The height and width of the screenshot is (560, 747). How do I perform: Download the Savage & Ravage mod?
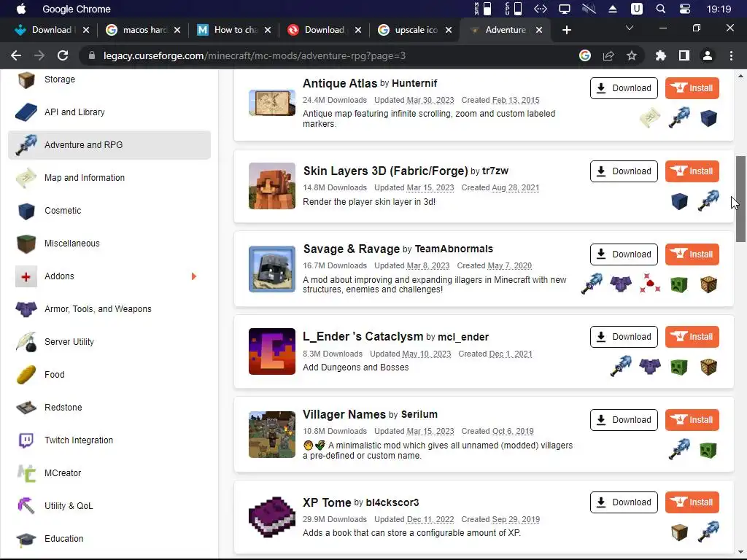pos(624,254)
